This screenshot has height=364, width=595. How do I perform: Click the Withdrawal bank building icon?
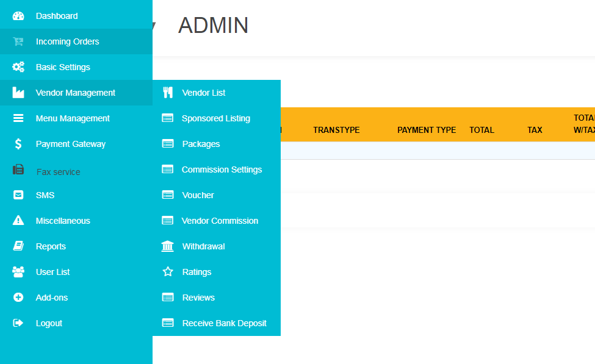pos(167,246)
